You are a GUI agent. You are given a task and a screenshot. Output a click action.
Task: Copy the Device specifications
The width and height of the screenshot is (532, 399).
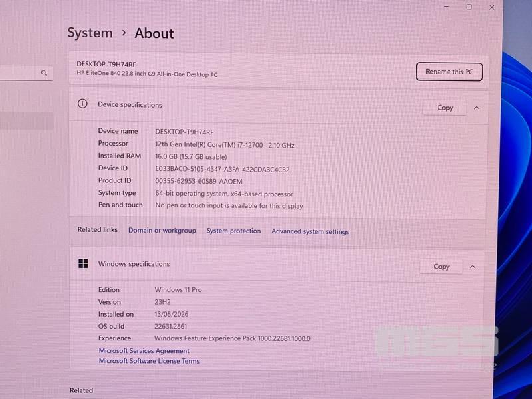[445, 108]
